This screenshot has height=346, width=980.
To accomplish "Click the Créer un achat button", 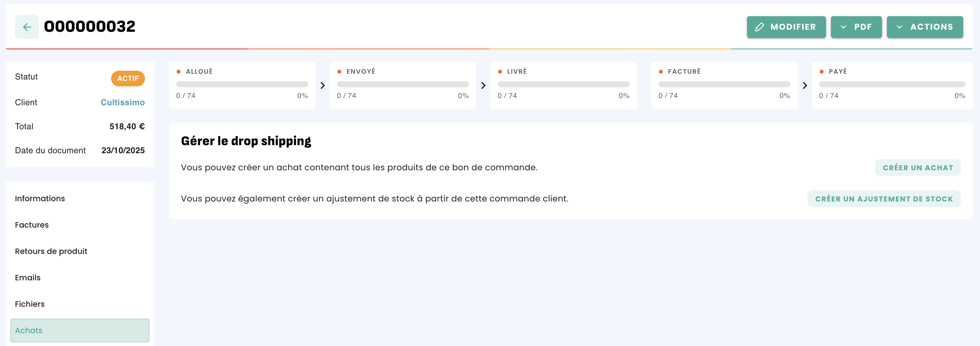I will coord(918,168).
